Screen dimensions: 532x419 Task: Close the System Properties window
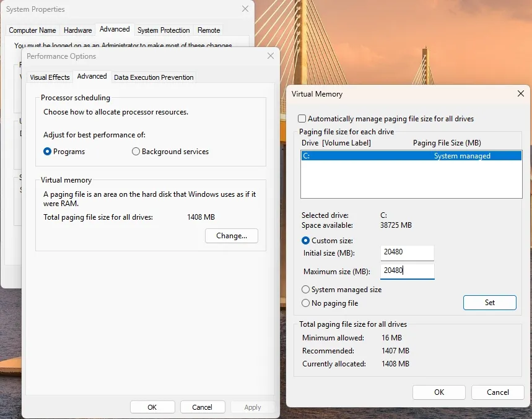click(245, 9)
